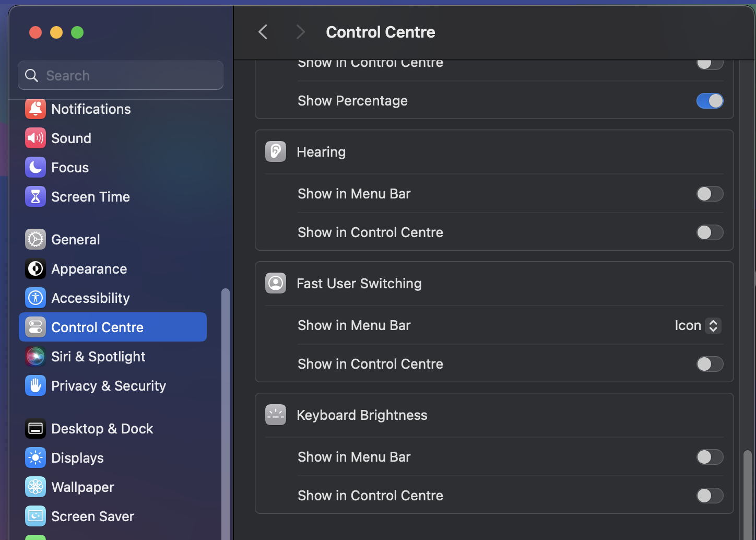Viewport: 756px width, 540px height.
Task: Enable Fast User Switching in Control Centre
Action: [710, 364]
